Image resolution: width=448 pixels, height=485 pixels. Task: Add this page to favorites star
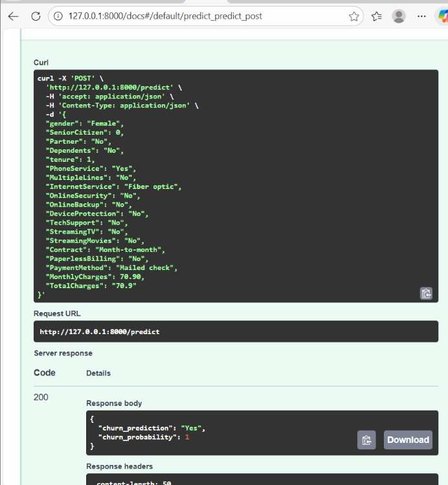(354, 16)
